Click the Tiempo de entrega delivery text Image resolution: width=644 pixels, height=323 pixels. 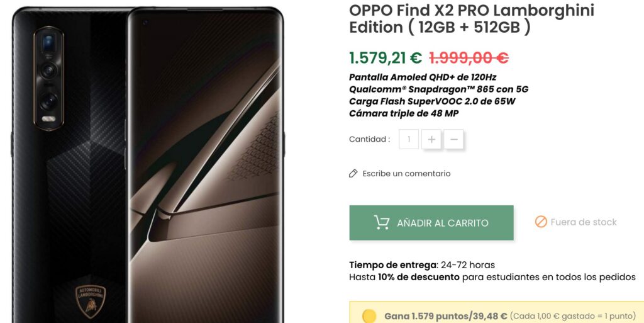(x=422, y=264)
